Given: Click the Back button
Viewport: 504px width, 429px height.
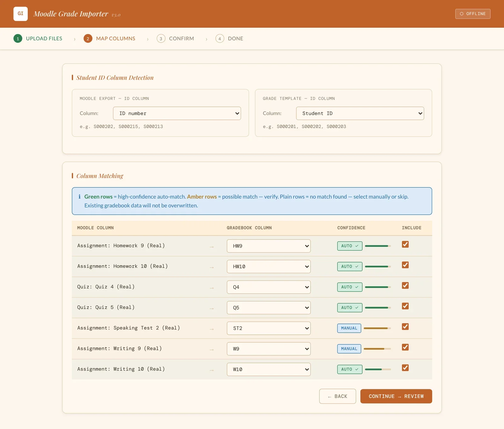Looking at the screenshot, I should tap(338, 396).
